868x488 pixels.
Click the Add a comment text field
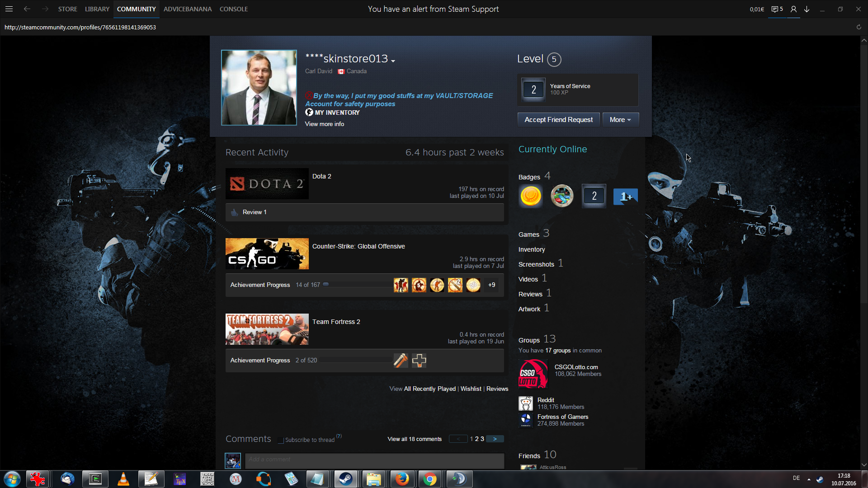point(374,460)
